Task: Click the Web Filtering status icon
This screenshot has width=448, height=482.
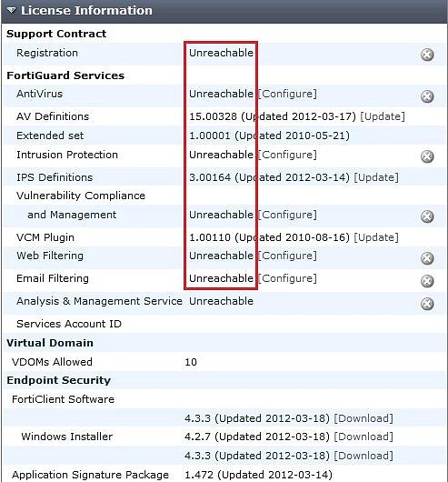Action: [427, 258]
